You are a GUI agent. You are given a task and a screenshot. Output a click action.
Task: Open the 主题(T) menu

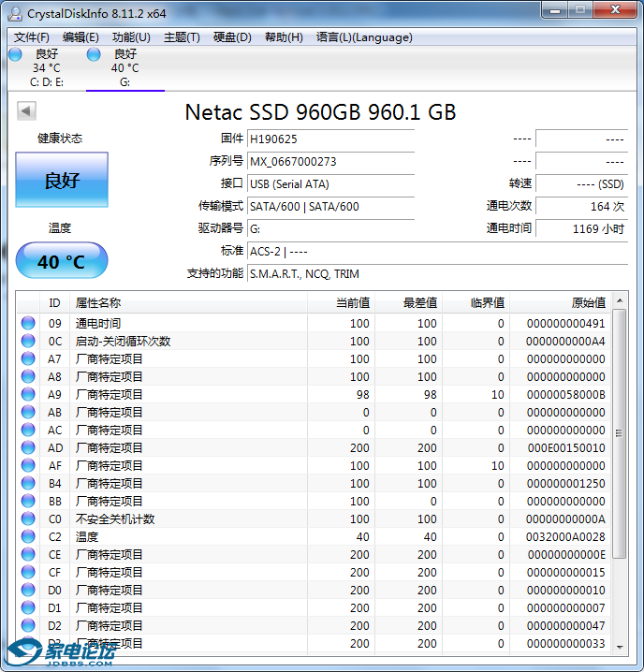click(x=182, y=37)
